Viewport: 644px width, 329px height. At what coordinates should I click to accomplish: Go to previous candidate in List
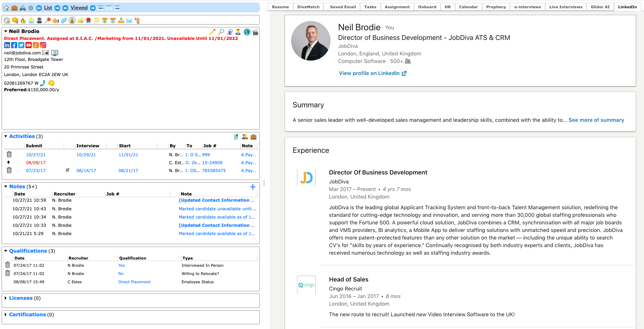(39, 8)
